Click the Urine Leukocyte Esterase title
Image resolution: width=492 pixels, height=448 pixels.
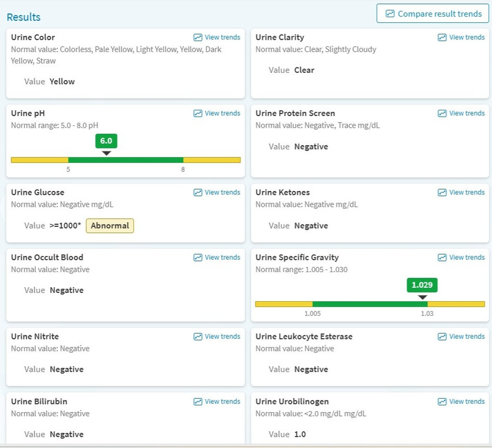304,337
